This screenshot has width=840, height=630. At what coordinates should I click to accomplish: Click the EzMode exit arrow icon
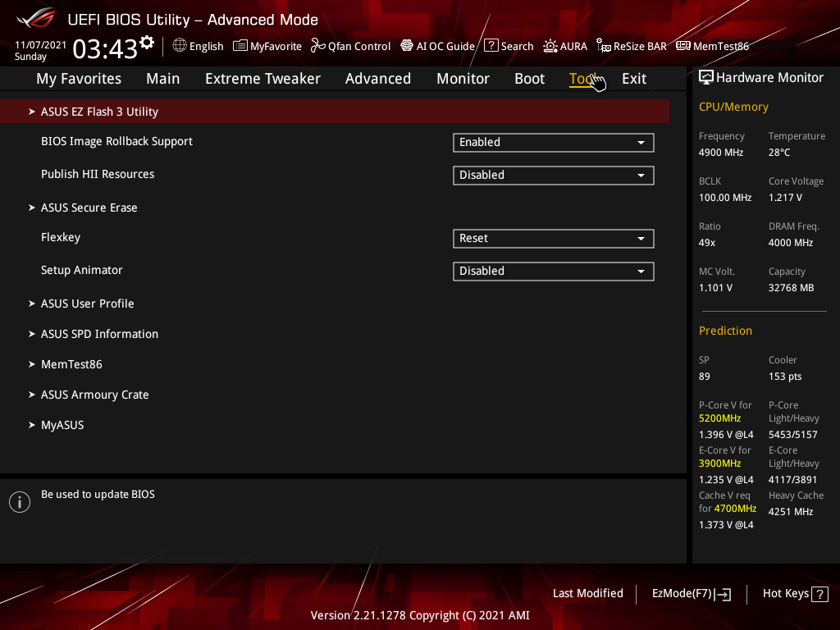(723, 594)
